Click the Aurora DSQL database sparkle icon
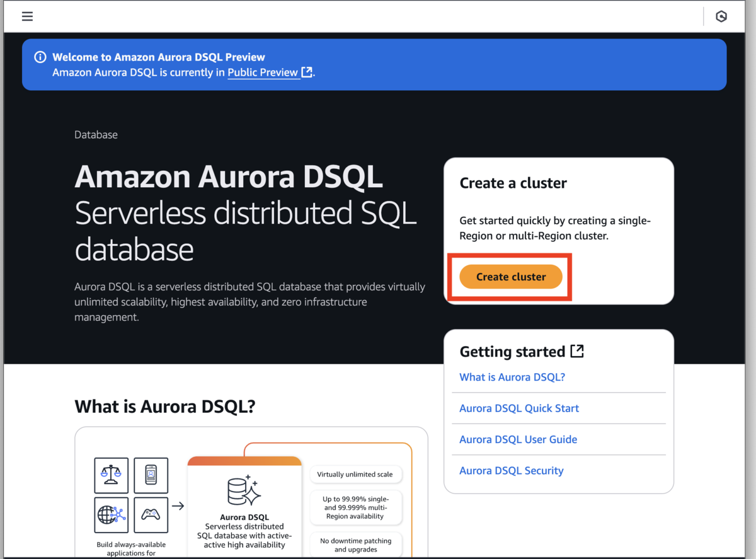 coord(244,491)
